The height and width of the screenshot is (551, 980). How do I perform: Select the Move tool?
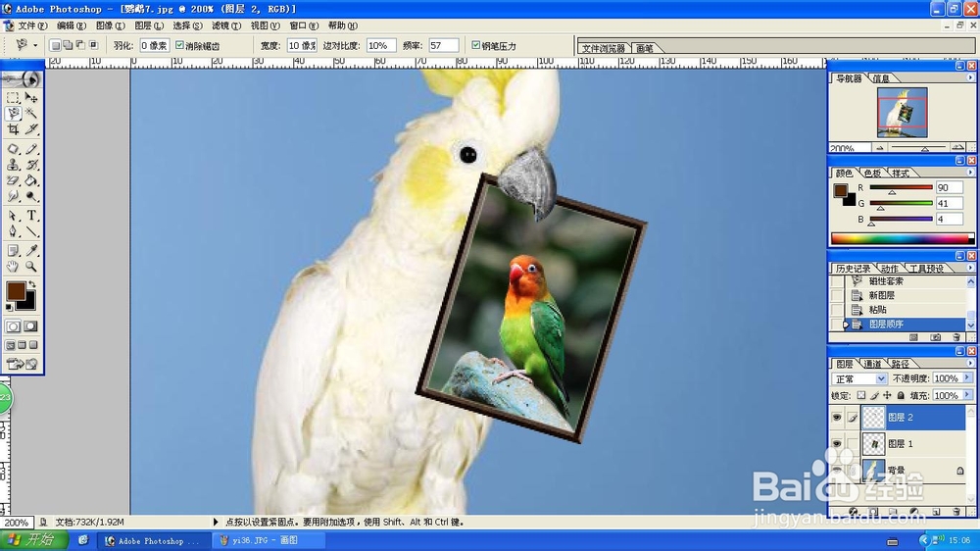click(30, 98)
